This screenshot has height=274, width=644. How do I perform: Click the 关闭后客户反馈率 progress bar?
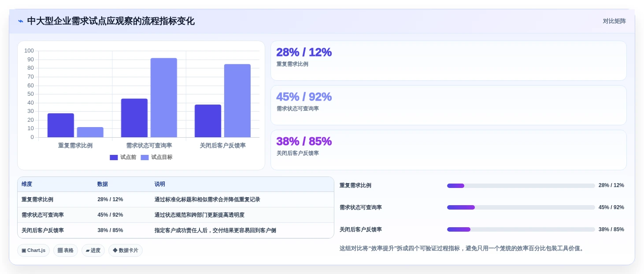coord(521,229)
